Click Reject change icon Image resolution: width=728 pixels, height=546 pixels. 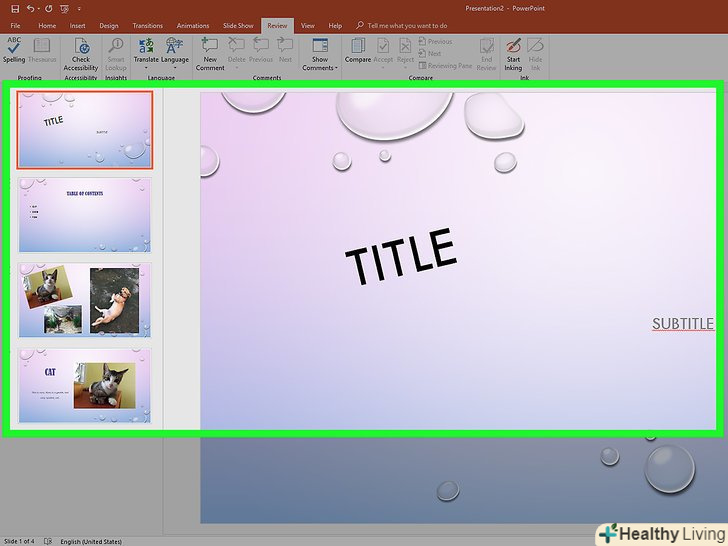[405, 46]
